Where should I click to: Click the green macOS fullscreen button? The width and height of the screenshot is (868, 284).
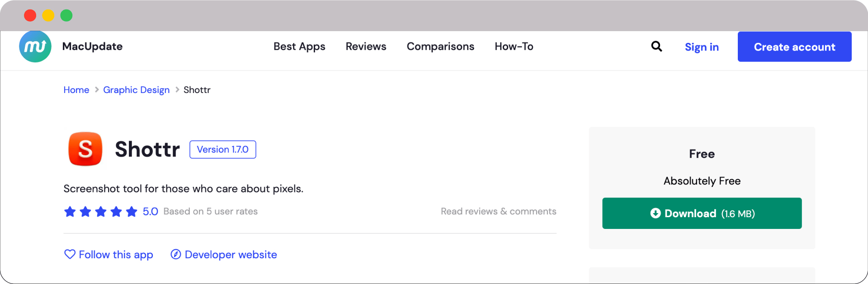66,15
